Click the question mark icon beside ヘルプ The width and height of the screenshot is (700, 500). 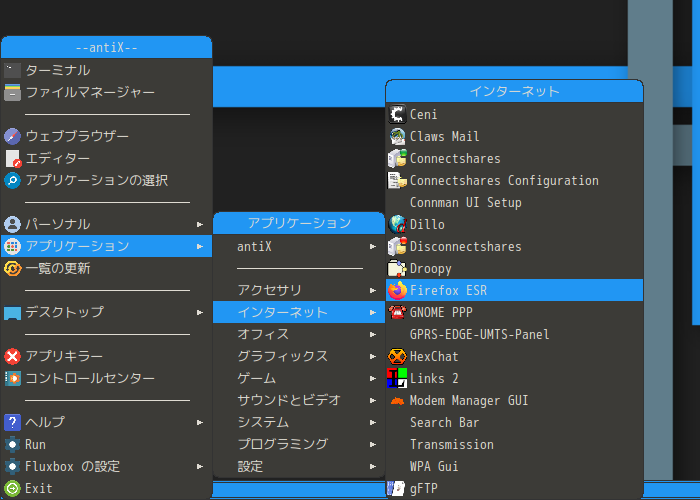click(x=12, y=422)
